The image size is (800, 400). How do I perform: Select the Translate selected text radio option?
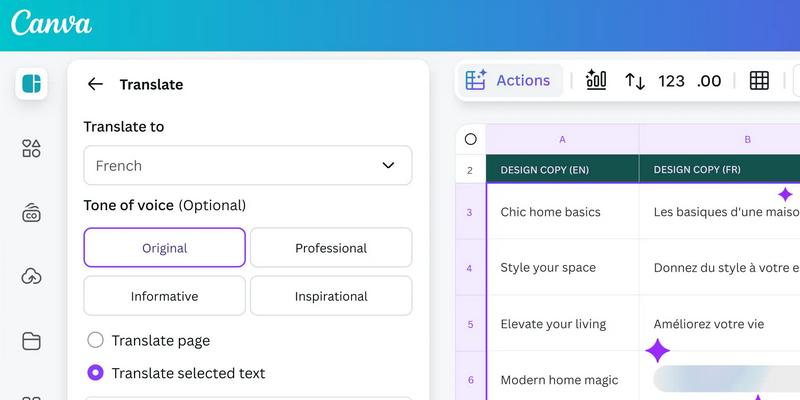[96, 373]
